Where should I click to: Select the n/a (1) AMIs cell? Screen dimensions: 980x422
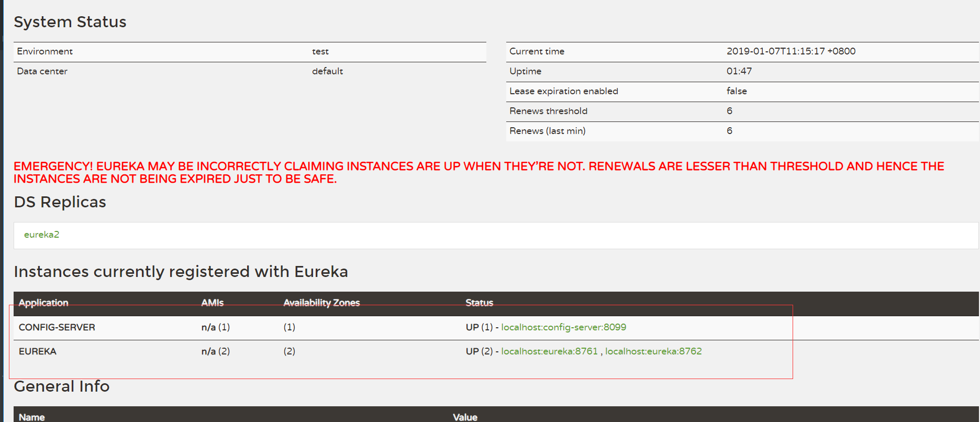[x=216, y=327]
